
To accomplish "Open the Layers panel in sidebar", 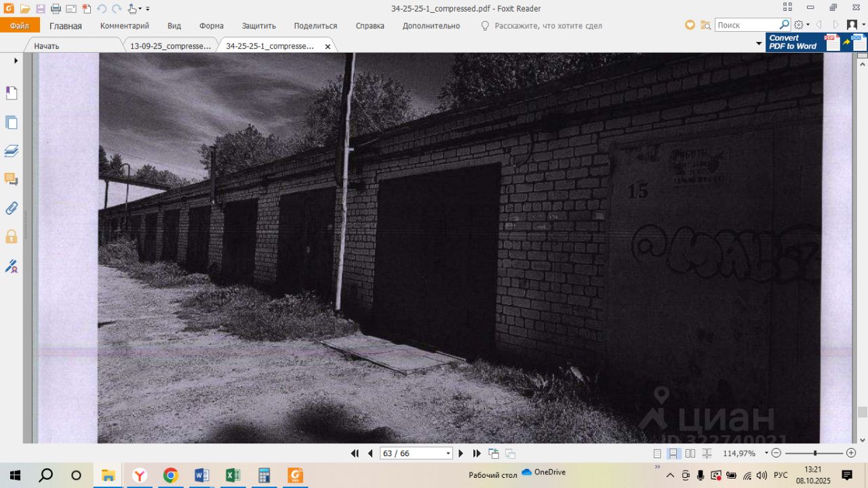I will pyautogui.click(x=12, y=151).
